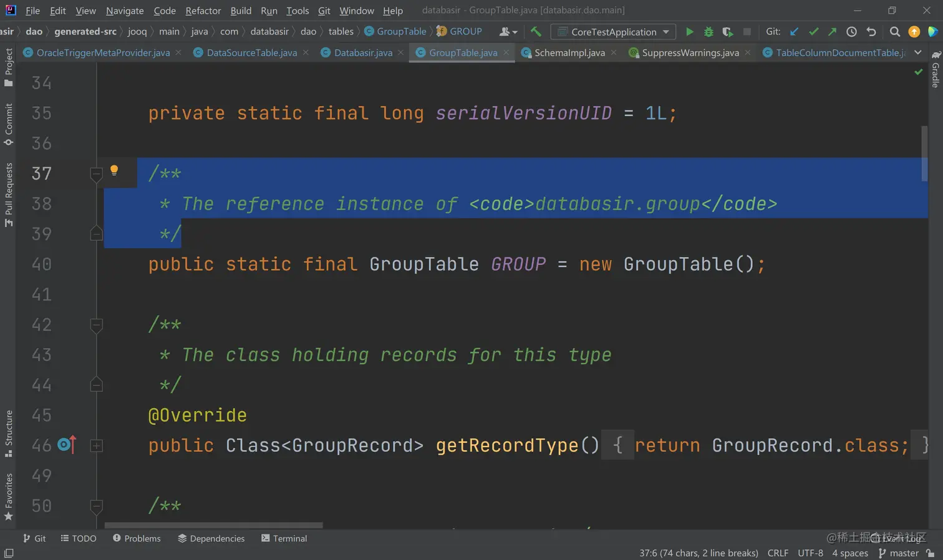Change the UTF-8 file encoding
Screen dimensions: 943x560
(x=810, y=553)
